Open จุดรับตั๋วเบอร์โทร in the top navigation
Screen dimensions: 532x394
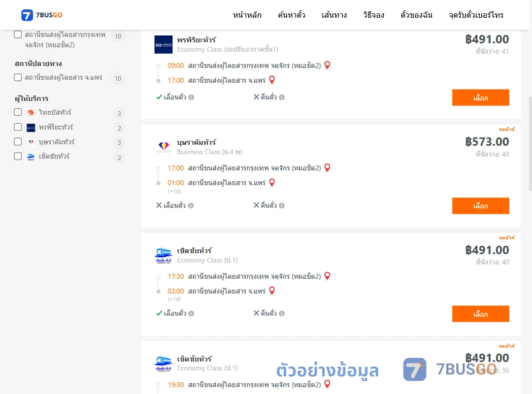[x=476, y=15]
